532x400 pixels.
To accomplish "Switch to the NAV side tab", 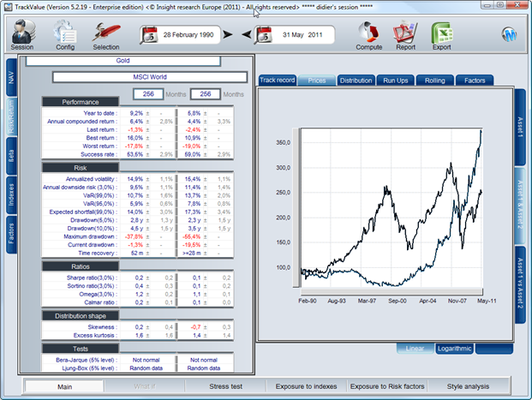I will pyautogui.click(x=11, y=77).
